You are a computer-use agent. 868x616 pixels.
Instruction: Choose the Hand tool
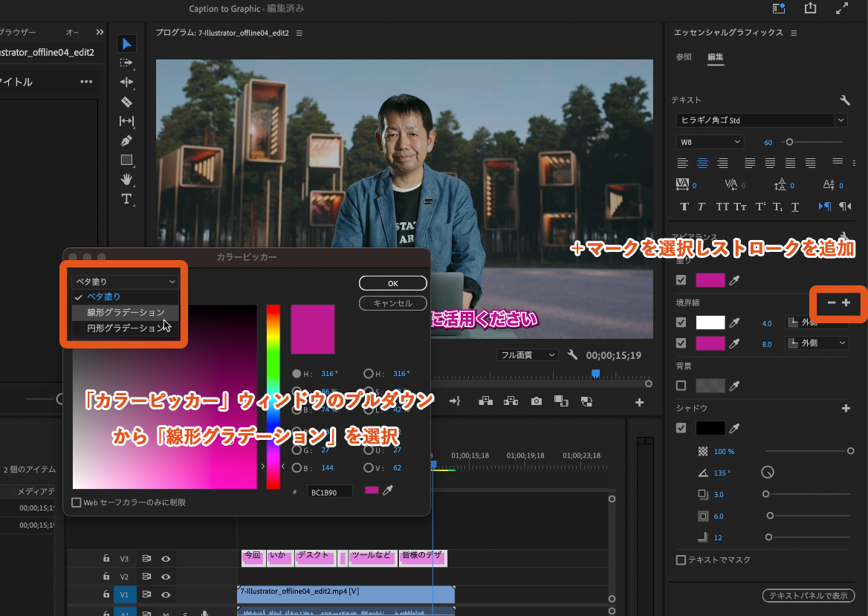pos(126,179)
